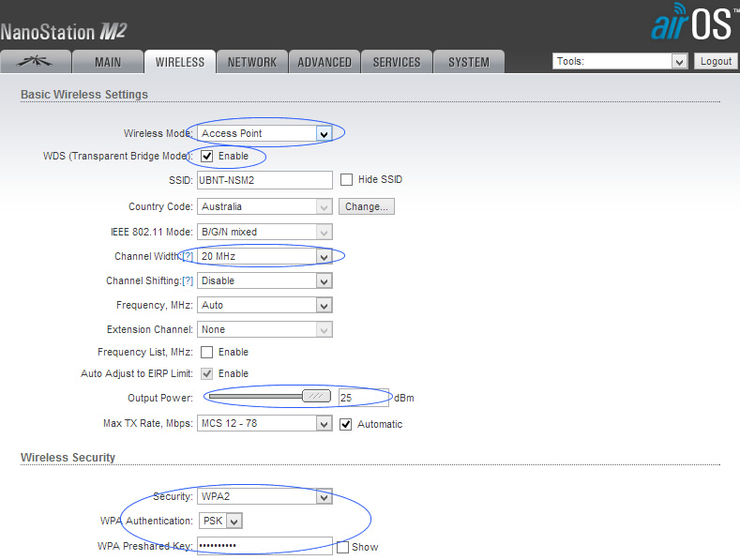Image resolution: width=740 pixels, height=560 pixels.
Task: Enable the Frequency List checkbox
Action: tap(206, 352)
